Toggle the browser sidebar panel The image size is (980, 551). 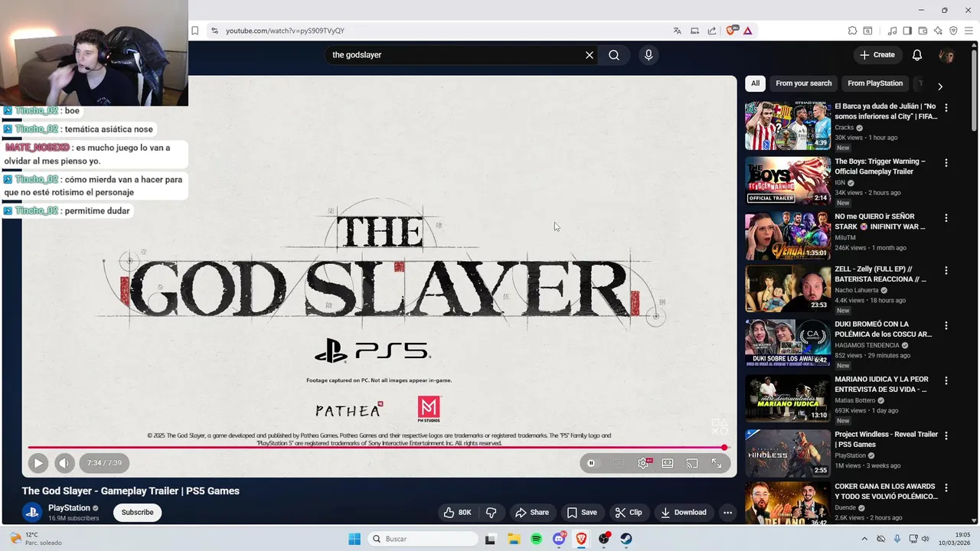(907, 31)
